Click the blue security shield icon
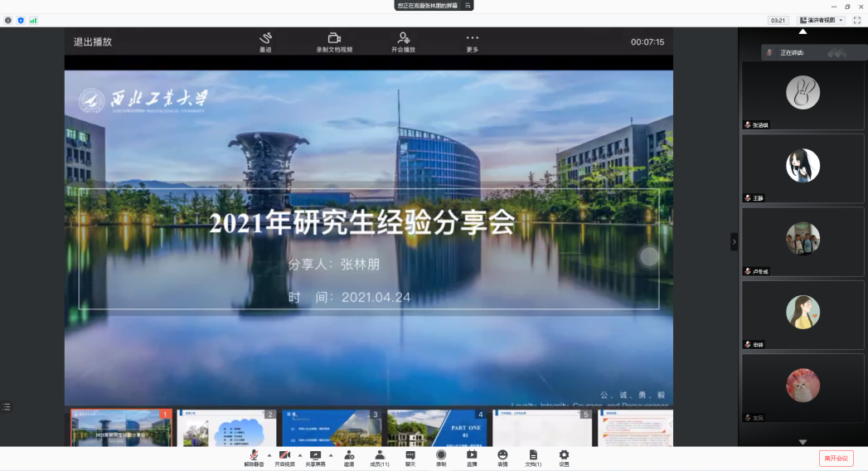The image size is (868, 471). (x=21, y=21)
